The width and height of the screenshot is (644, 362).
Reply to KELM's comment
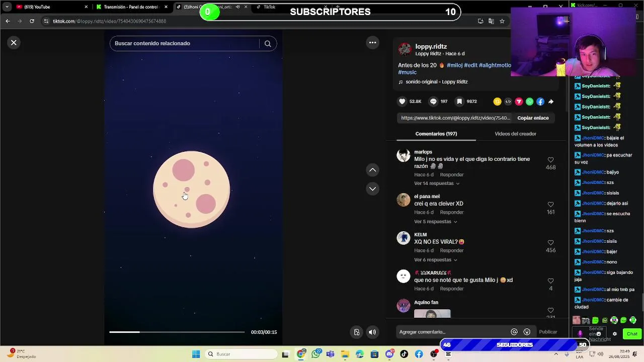click(452, 250)
